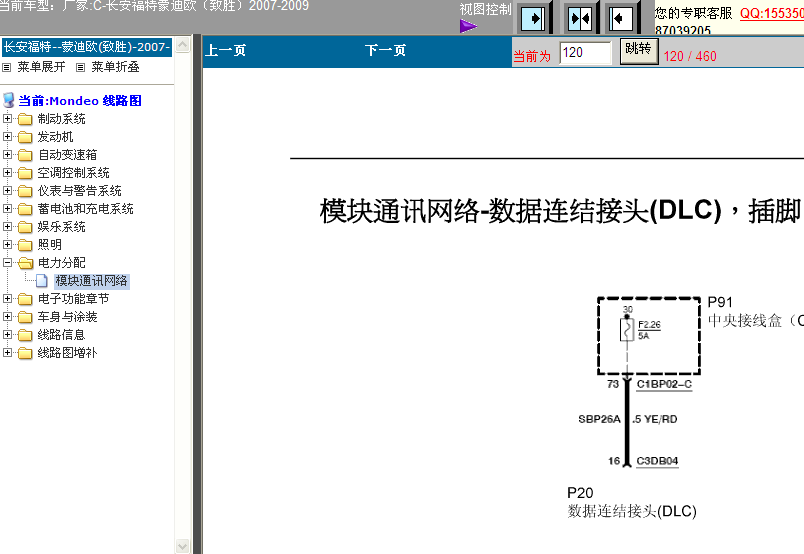Expand the 电子功能章节 tree node
This screenshot has height=554, width=804.
coord(7,298)
